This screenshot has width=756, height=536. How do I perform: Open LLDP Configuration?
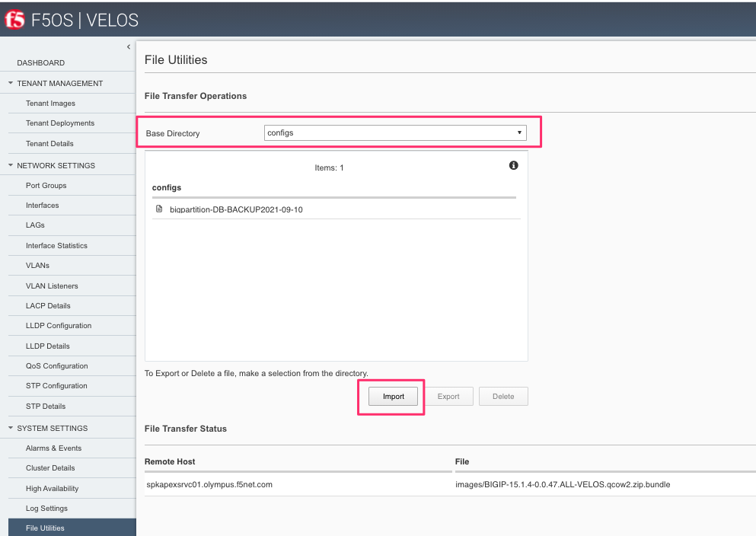pos(59,325)
